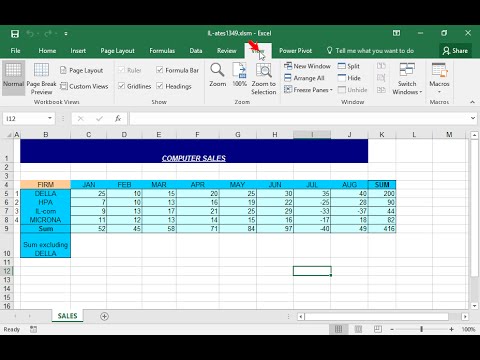Viewport: 480px width, 360px height.
Task: Click the zoom slider handle
Action: coord(422,329)
